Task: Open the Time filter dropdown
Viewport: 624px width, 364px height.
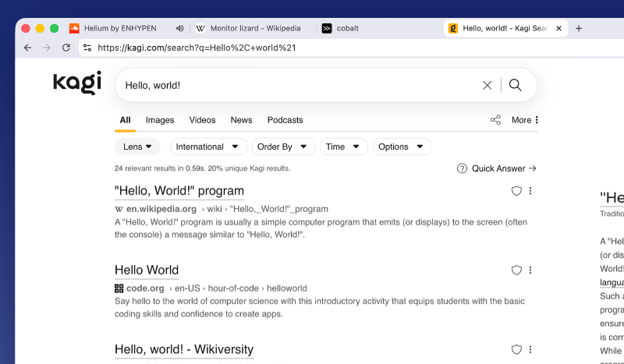Action: (x=343, y=147)
